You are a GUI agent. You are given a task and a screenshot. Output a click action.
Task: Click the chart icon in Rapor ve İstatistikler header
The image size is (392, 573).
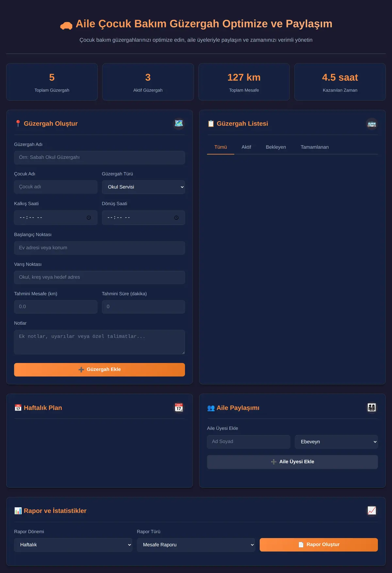point(372,511)
